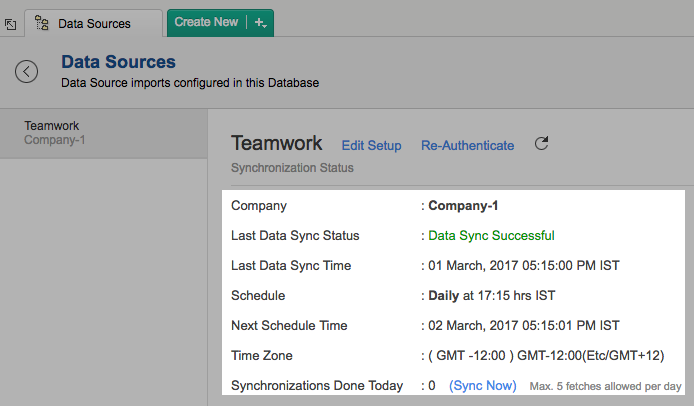Click the 02 March Next Schedule Time value
Screen dimensions: 694x406
(x=524, y=326)
